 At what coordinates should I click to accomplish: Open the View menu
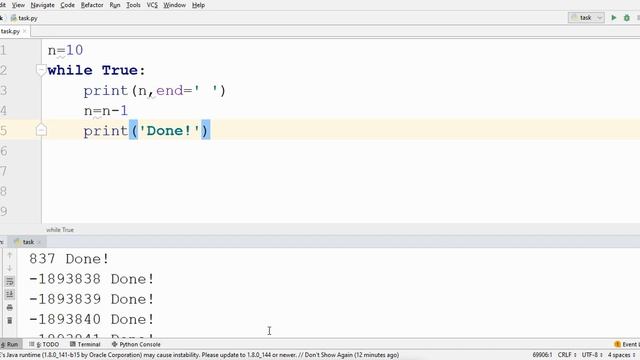18,5
